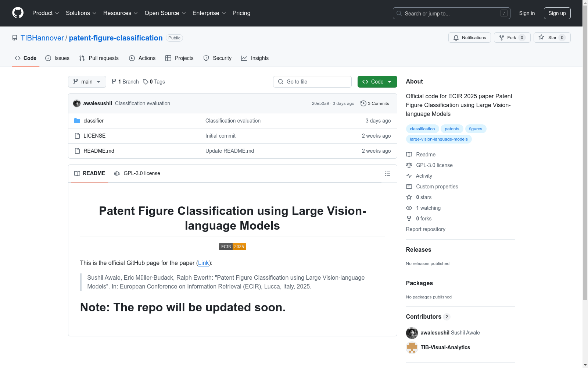Click the repository icon beside TIBHannover
Viewport: 588px width, 368px height.
[15, 38]
